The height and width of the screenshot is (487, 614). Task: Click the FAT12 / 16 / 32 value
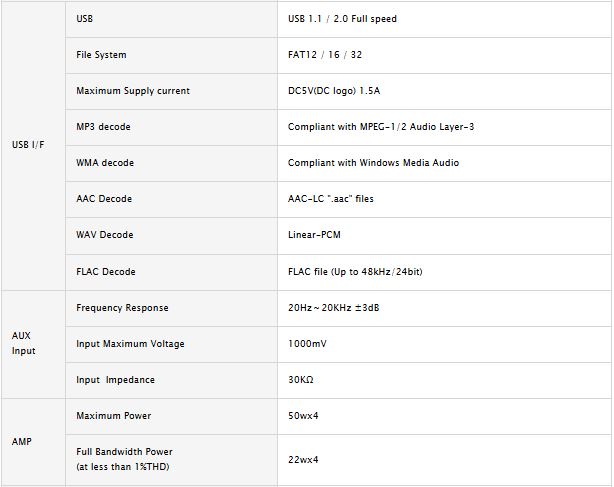[323, 55]
